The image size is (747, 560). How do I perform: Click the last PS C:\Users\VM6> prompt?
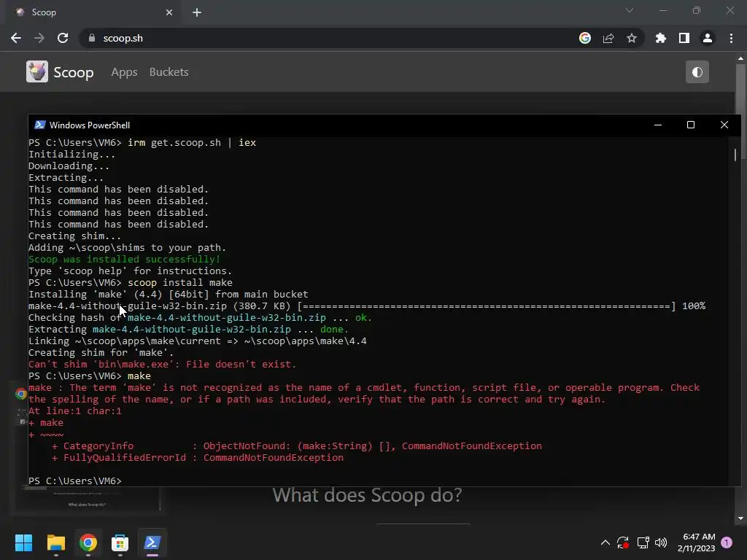point(75,481)
